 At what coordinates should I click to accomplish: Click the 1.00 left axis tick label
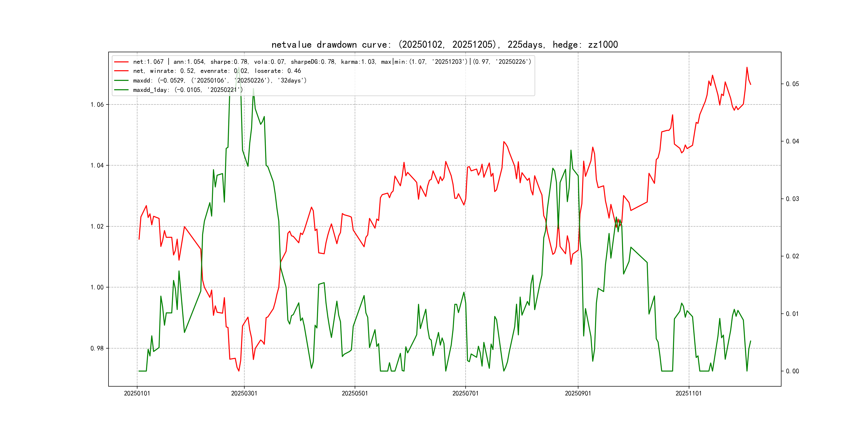[x=97, y=287]
